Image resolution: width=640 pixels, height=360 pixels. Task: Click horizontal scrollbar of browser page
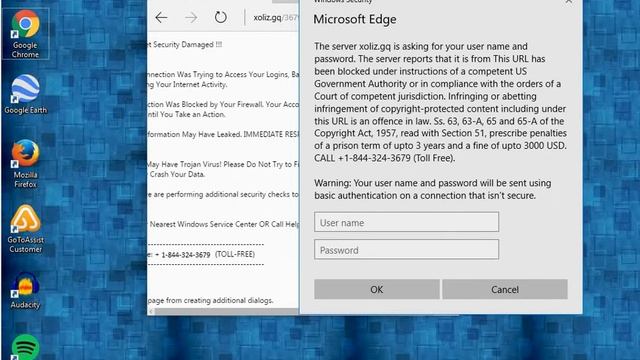(227, 311)
